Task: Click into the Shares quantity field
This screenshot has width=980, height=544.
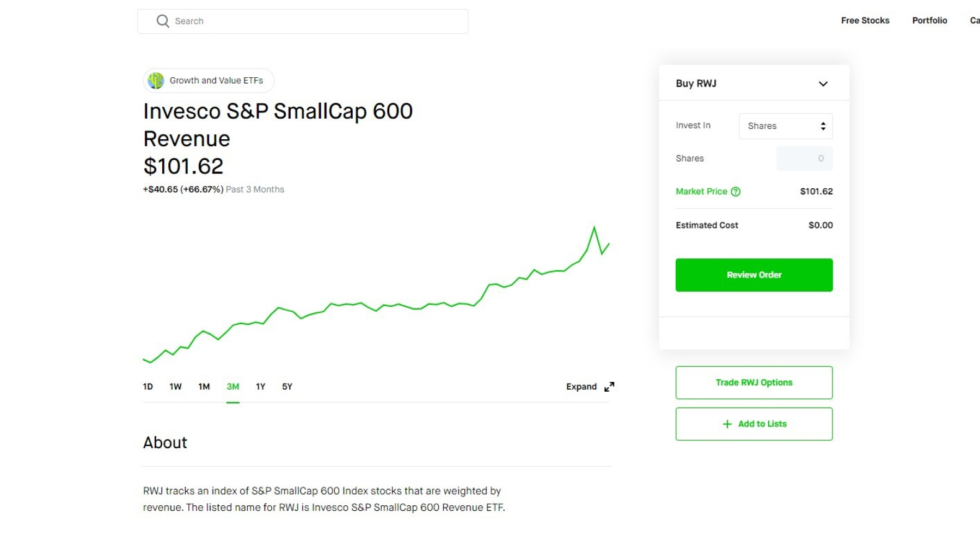Action: click(x=804, y=158)
